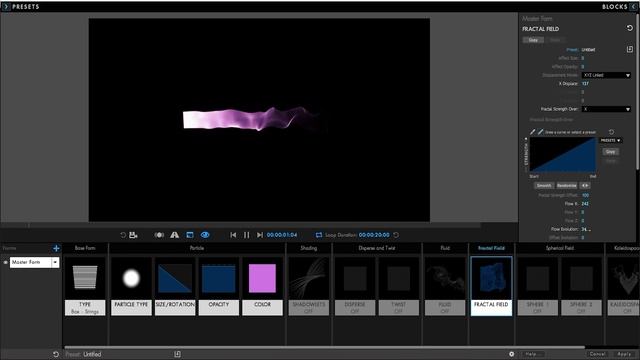Screen dimensions: 640x360
Task: Open the Size/Rotation block
Action: 175,286
